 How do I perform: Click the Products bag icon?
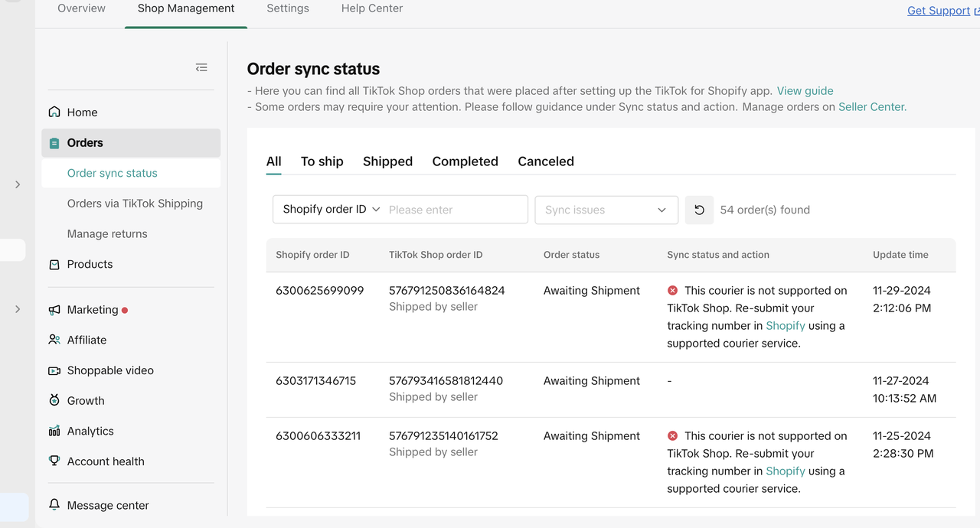tap(54, 264)
